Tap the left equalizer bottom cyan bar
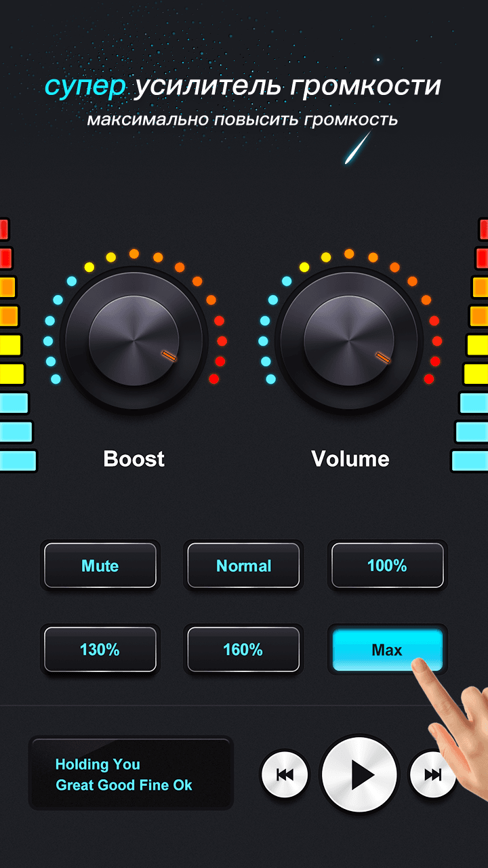The height and width of the screenshot is (868, 488). click(x=18, y=461)
